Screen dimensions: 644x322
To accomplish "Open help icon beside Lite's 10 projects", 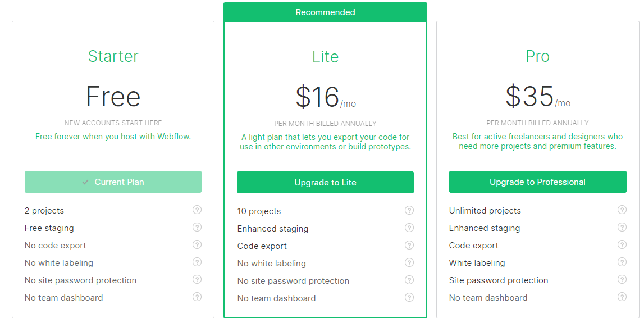I will (x=409, y=211).
